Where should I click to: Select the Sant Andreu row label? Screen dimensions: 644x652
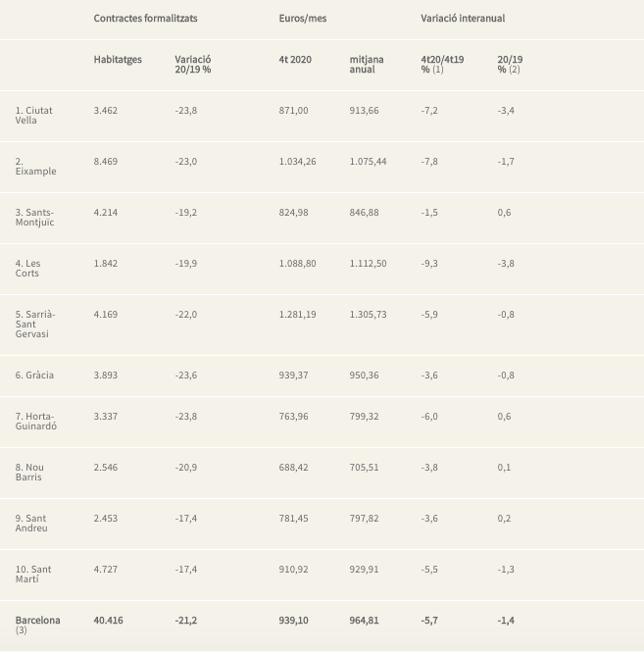[32, 524]
